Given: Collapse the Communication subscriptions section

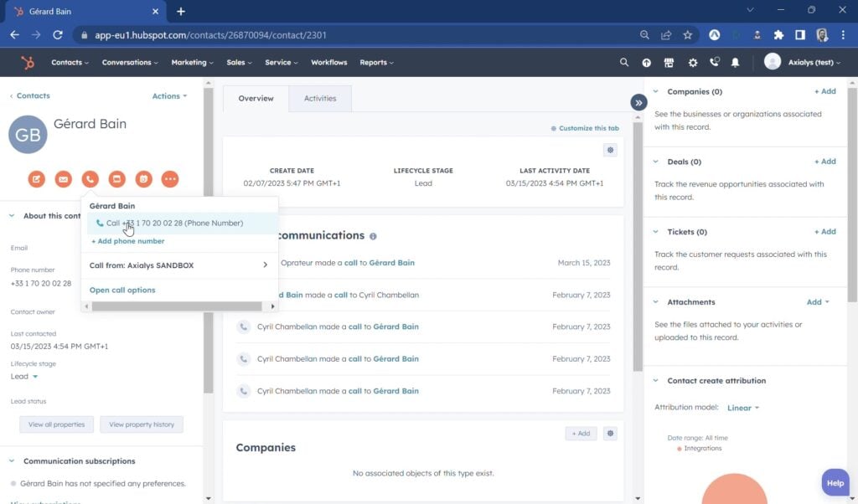Looking at the screenshot, I should click(x=12, y=461).
